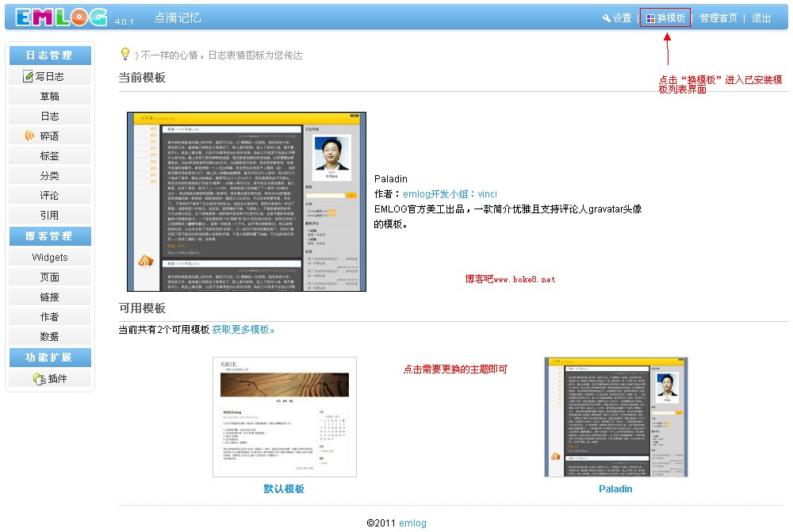Open 页面 in the sidebar
The height and width of the screenshot is (532, 793).
pyautogui.click(x=50, y=277)
